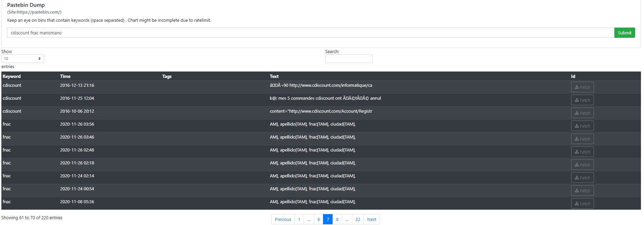Screen dimensions: 644x225
Task: Focus the table Search box
Action: point(349,59)
